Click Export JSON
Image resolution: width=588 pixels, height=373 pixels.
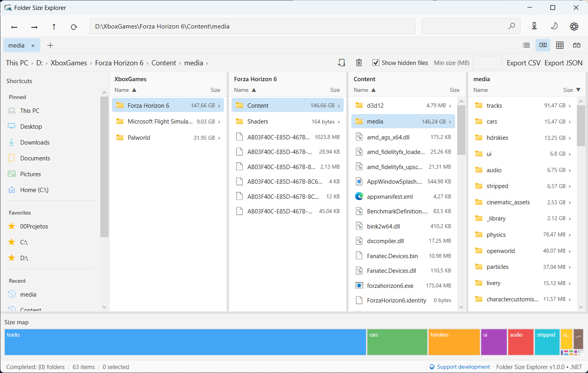(563, 63)
